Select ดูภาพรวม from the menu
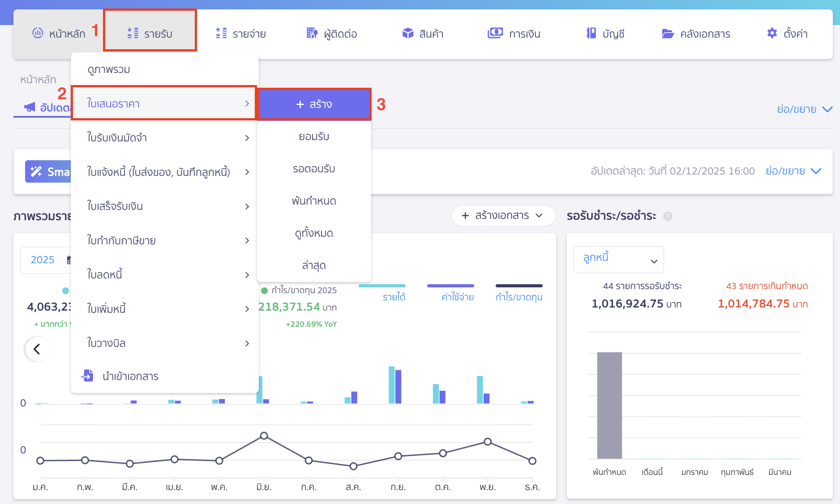 pos(109,69)
